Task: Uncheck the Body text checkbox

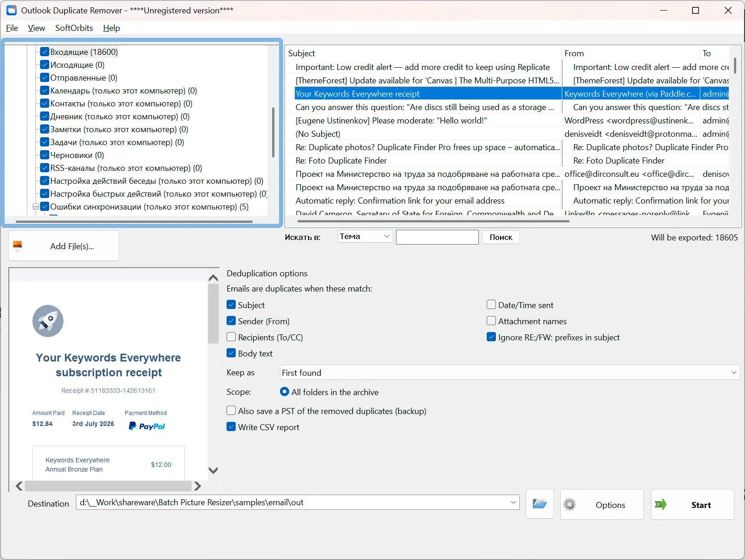Action: [x=231, y=353]
